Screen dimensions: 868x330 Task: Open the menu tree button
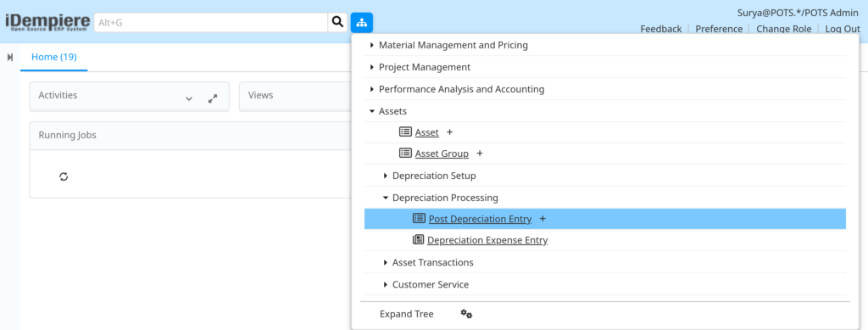pyautogui.click(x=361, y=22)
